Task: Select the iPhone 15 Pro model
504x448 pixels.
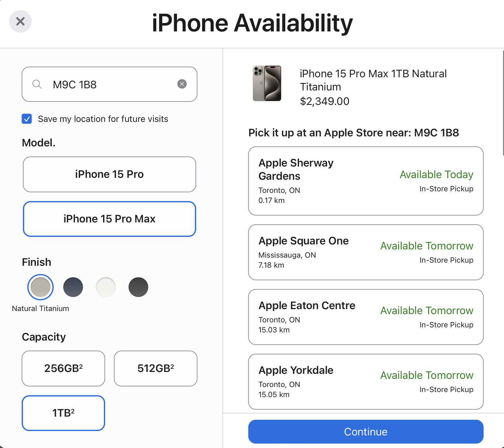Action: [x=110, y=174]
